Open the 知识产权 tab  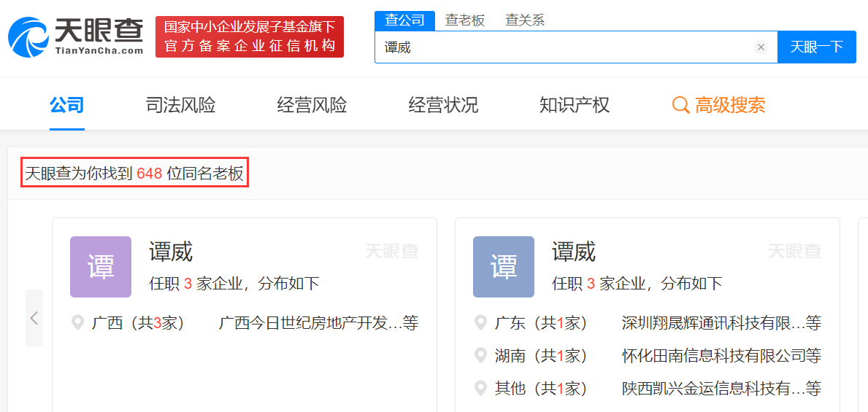[575, 104]
